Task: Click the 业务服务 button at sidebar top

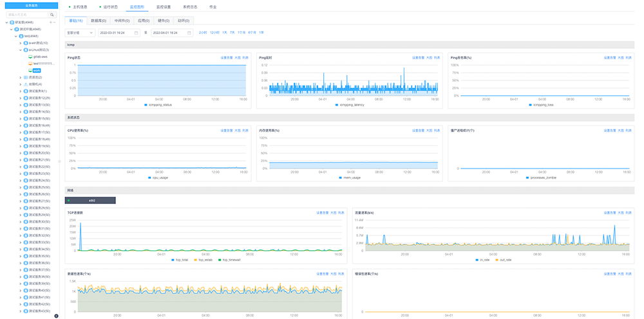Action: tap(32, 6)
